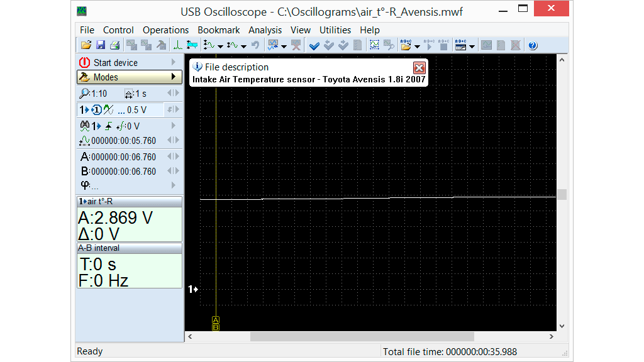644x362 pixels.
Task: Open file with the folder toolbar icon
Action: (86, 45)
